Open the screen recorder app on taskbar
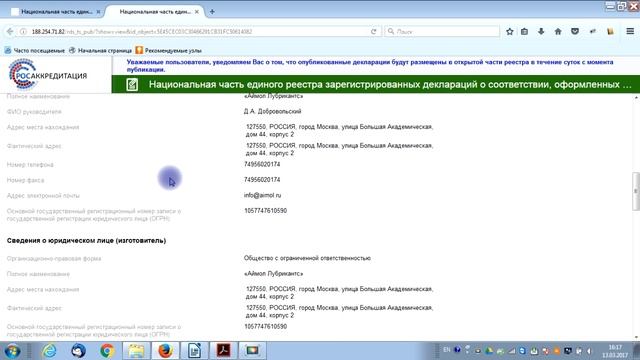 click(252, 351)
